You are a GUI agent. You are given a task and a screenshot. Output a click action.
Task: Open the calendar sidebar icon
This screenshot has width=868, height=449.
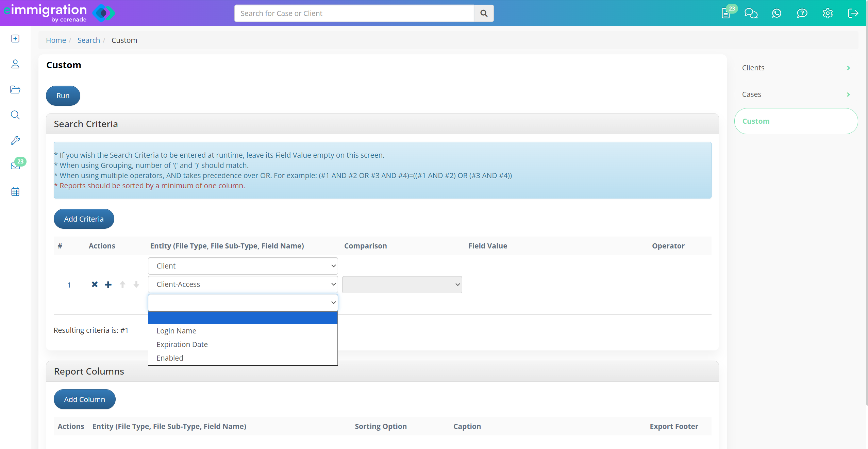(15, 191)
